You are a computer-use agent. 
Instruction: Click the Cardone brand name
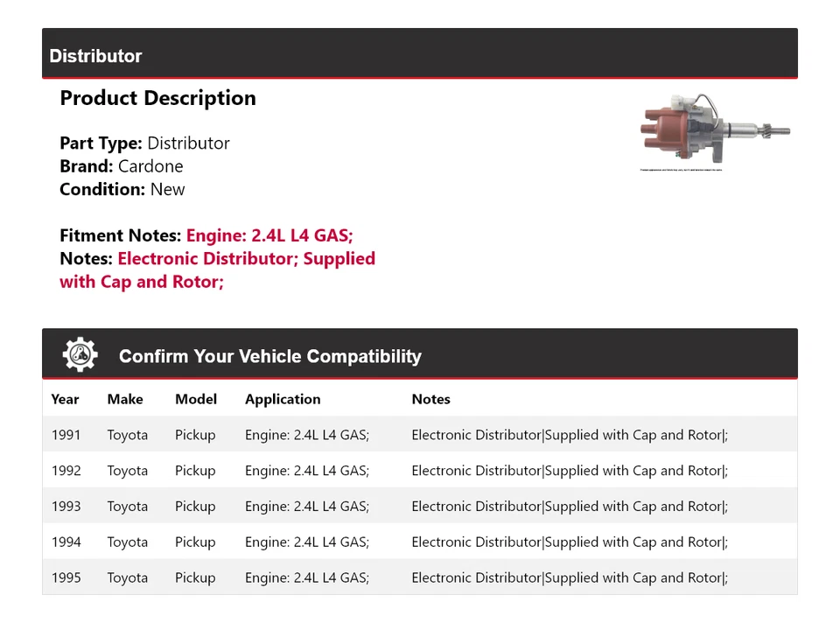tap(150, 166)
